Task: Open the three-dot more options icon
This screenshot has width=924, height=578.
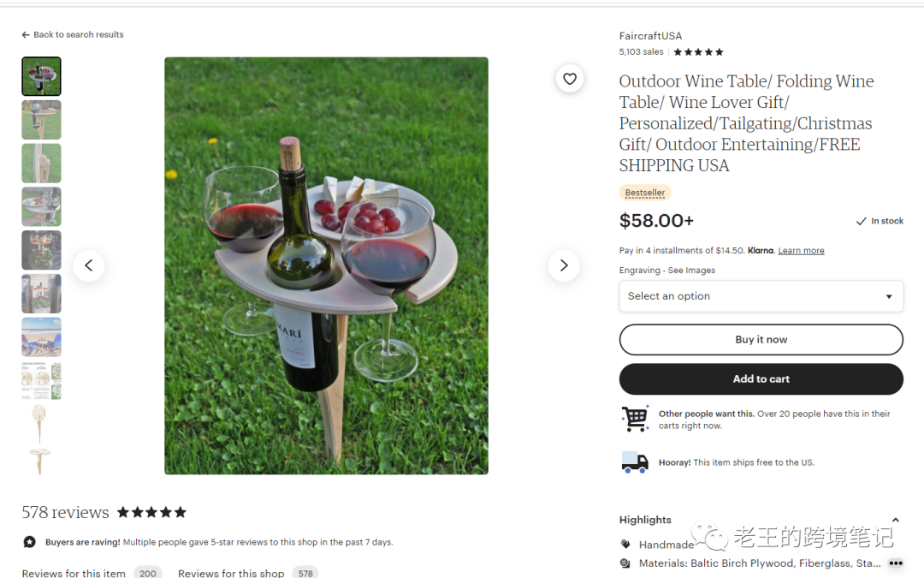Action: point(895,563)
